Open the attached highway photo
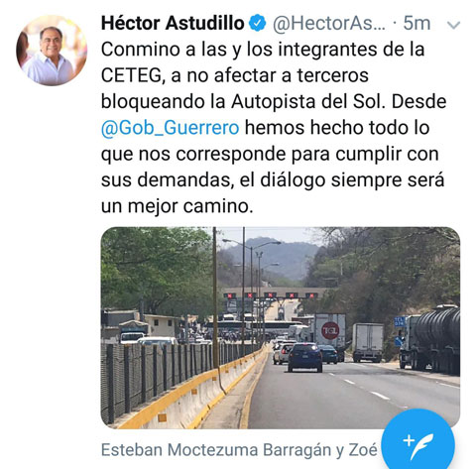 point(281,328)
